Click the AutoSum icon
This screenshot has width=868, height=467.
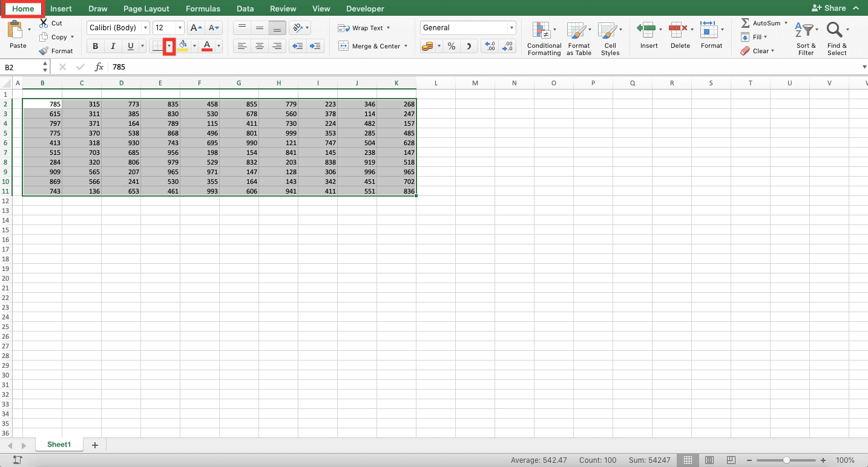[746, 22]
